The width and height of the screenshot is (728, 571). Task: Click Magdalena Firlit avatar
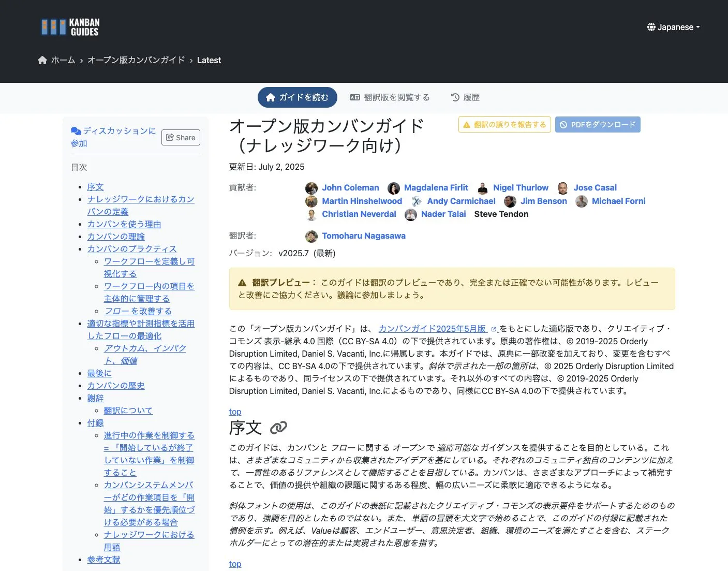[x=394, y=188]
